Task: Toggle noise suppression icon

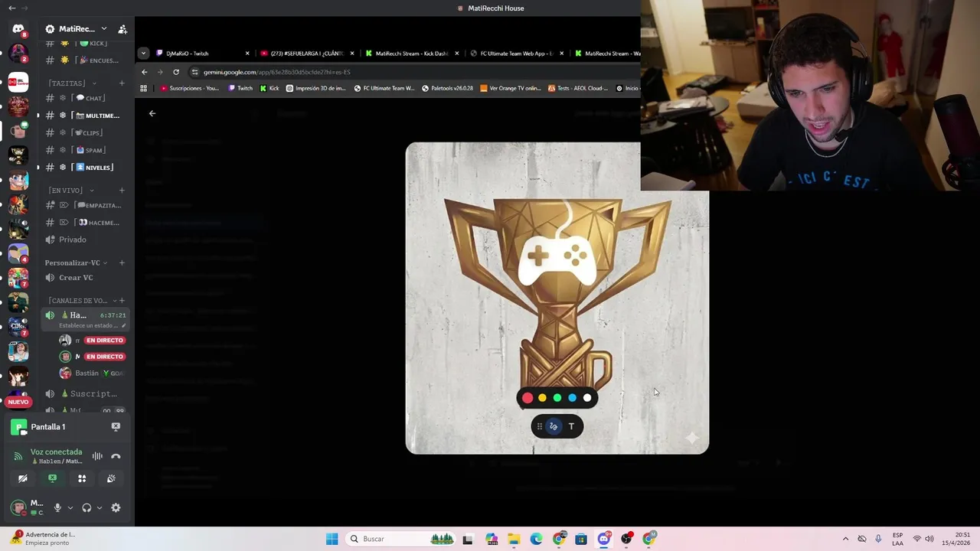Action: tap(97, 456)
